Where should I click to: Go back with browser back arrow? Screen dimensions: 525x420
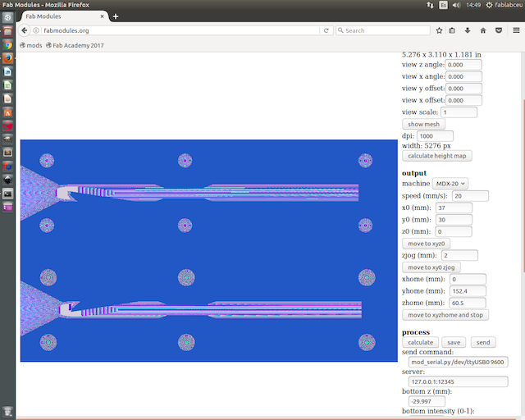(24, 30)
